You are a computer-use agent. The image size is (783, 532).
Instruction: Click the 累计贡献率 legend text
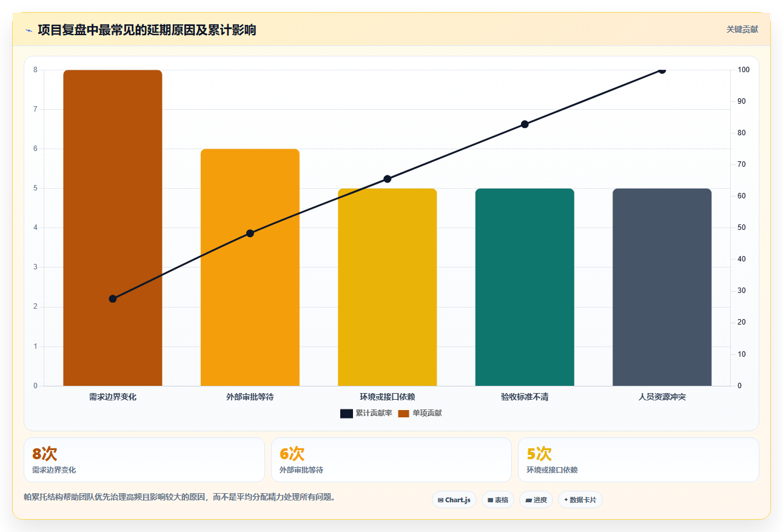pos(374,413)
